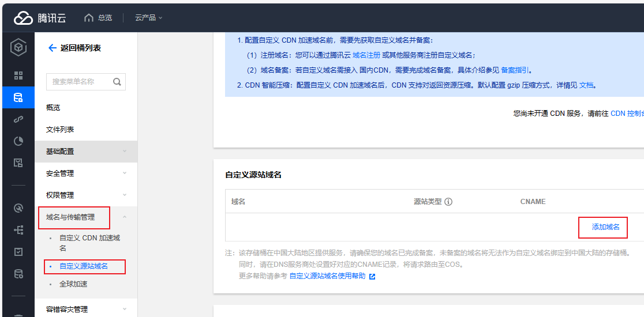Click the checklist task icon in left rail
The width and height of the screenshot is (644, 317).
pyautogui.click(x=18, y=252)
